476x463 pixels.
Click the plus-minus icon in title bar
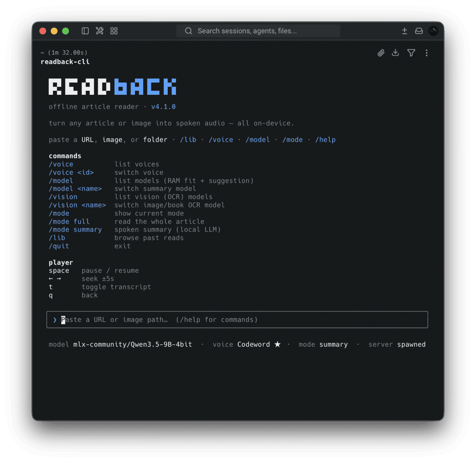pyautogui.click(x=405, y=31)
